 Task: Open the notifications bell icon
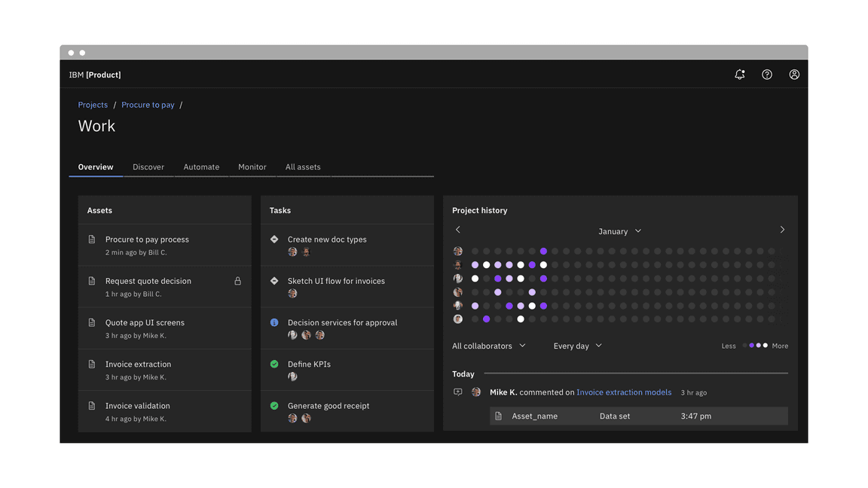coord(739,75)
